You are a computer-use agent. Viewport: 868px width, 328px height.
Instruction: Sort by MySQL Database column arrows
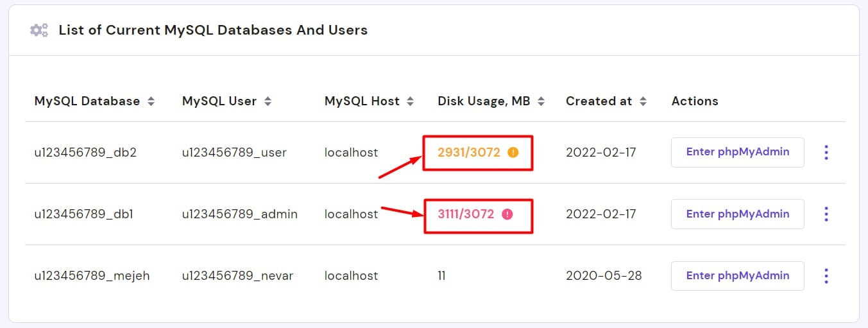click(151, 101)
